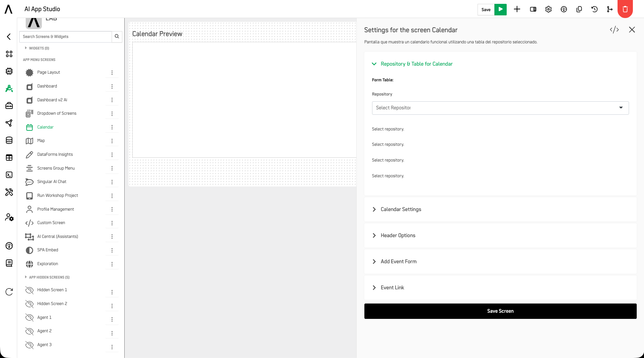Click the Search Screens & Widgets field
The height and width of the screenshot is (358, 644).
click(66, 37)
